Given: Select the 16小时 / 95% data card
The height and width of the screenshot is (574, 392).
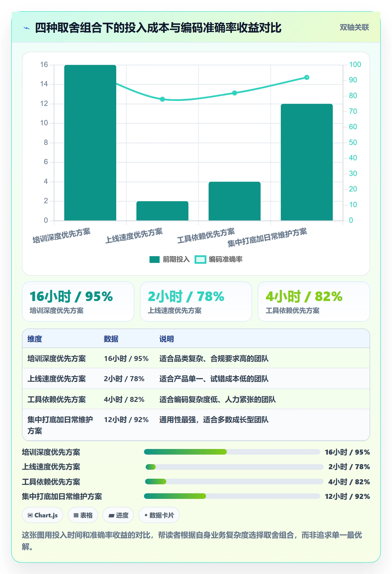Looking at the screenshot, I should 78,302.
